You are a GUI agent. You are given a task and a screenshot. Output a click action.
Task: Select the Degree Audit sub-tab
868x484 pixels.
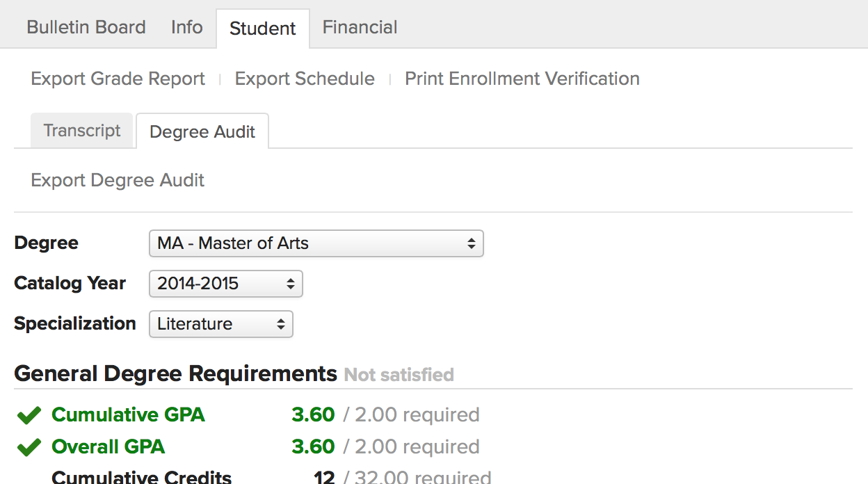click(x=202, y=132)
